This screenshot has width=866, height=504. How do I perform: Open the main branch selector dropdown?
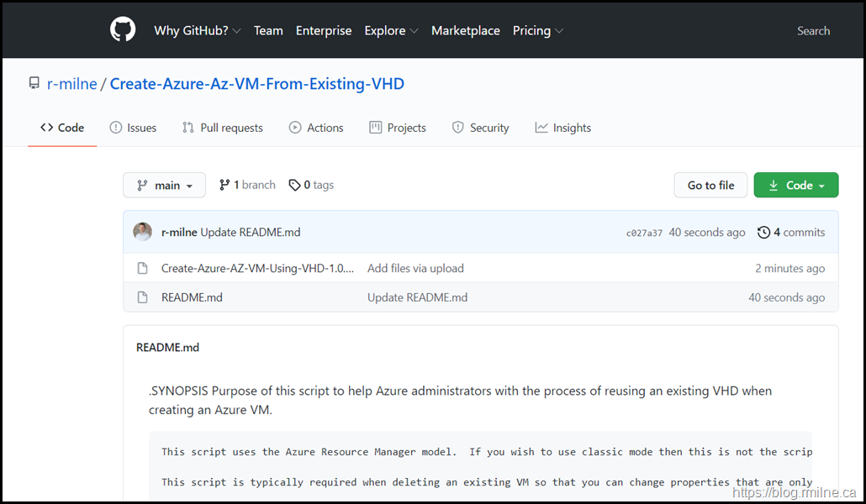point(164,185)
